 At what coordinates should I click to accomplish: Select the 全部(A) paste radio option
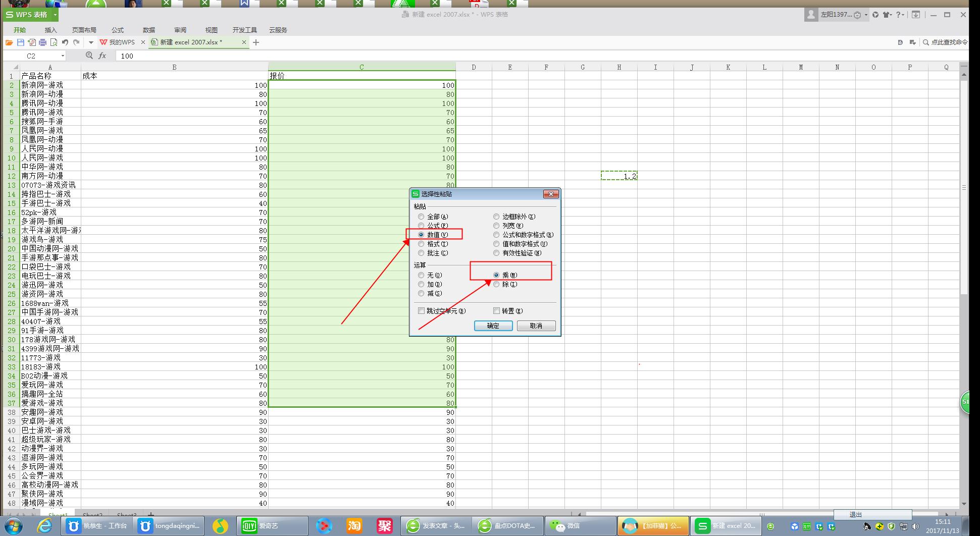tap(421, 217)
